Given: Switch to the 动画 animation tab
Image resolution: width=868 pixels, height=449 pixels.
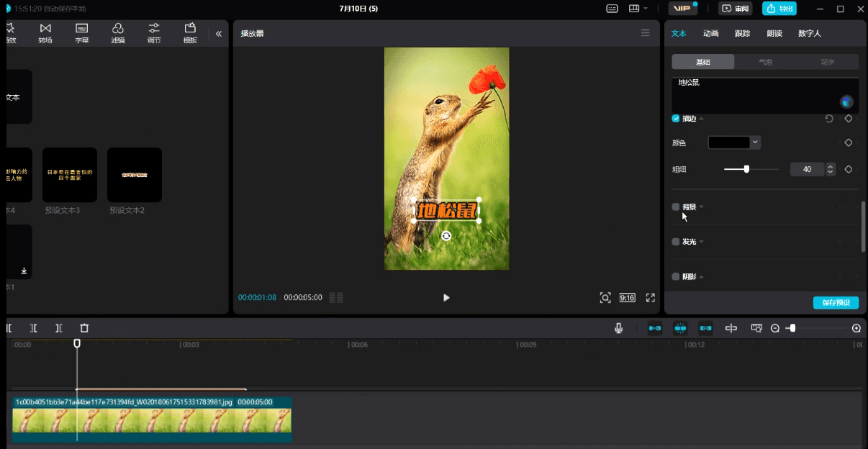Looking at the screenshot, I should (x=711, y=33).
